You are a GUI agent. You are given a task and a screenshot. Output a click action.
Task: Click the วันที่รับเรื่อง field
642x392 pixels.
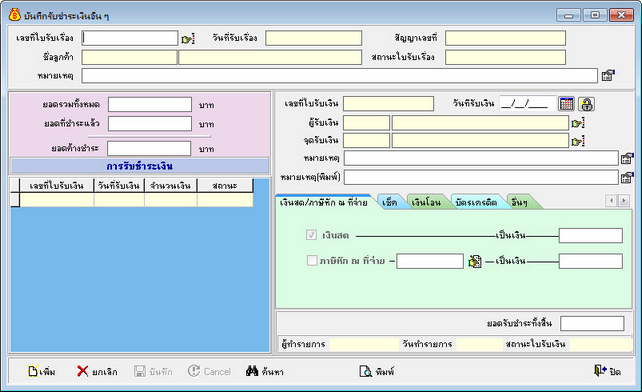(x=314, y=38)
